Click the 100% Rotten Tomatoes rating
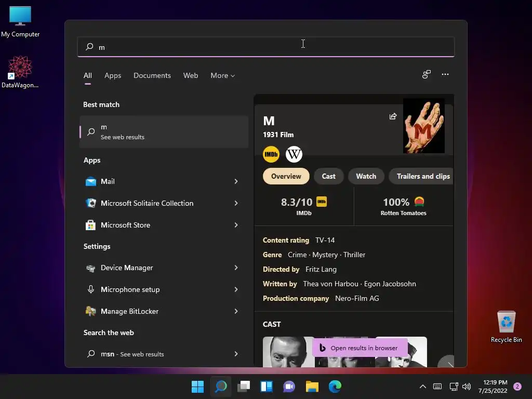The width and height of the screenshot is (532, 399). coord(403,206)
